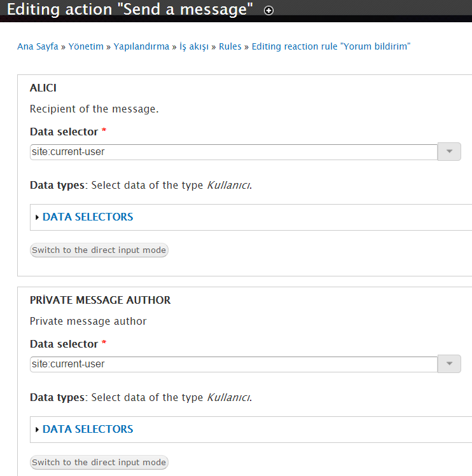Open the Yönetim breadcrumb link
The image size is (472, 476).
pos(86,47)
